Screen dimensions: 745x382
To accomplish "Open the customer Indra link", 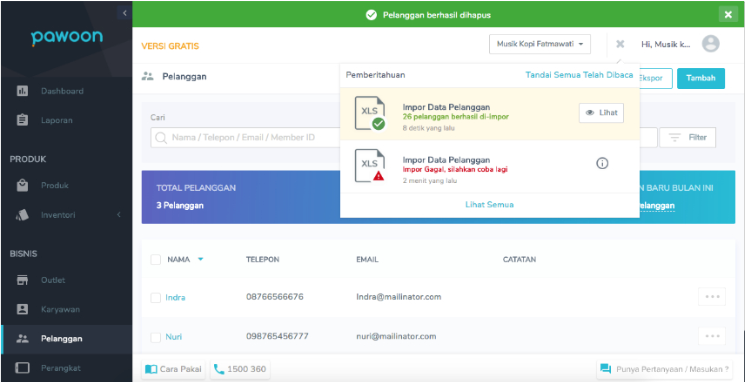I will pos(175,297).
